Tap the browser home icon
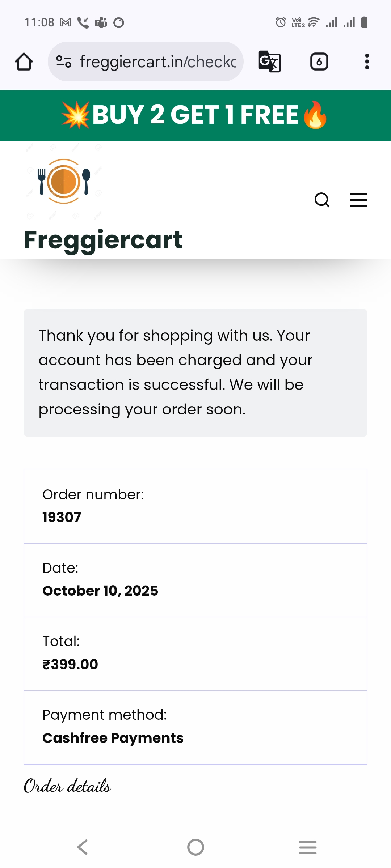 24,61
